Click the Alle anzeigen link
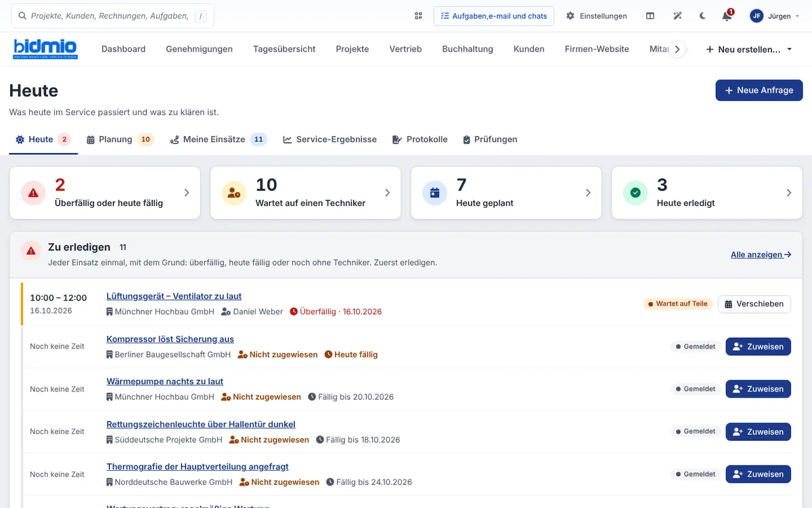Image resolution: width=812 pixels, height=508 pixels. coord(761,255)
